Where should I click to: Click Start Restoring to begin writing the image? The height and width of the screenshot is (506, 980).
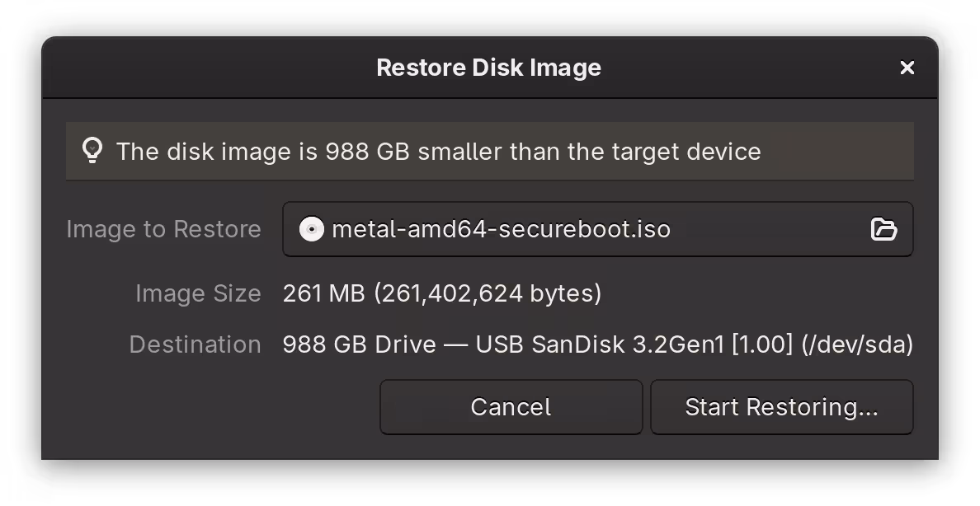tap(781, 406)
